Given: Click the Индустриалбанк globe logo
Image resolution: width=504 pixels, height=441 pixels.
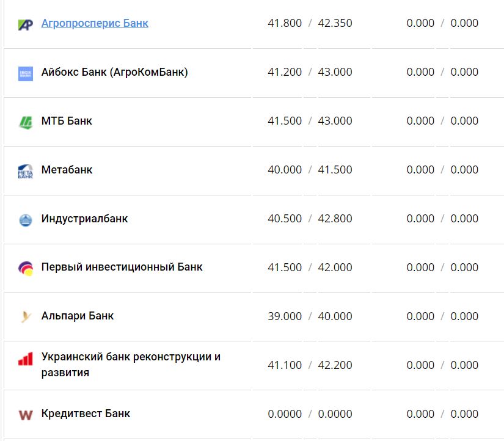Looking at the screenshot, I should (x=24, y=218).
